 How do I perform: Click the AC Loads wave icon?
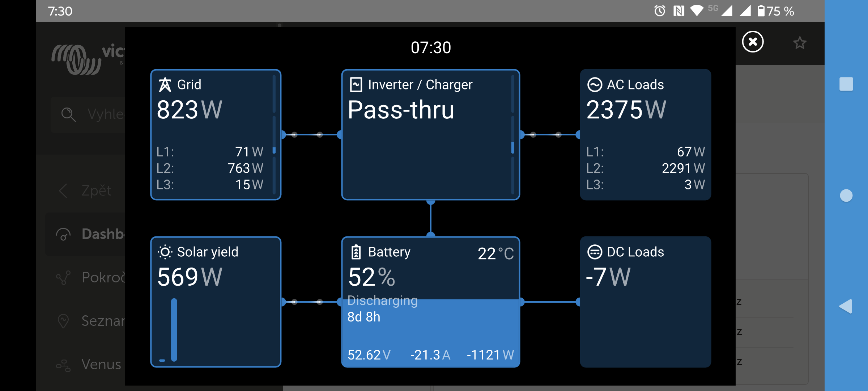click(595, 85)
